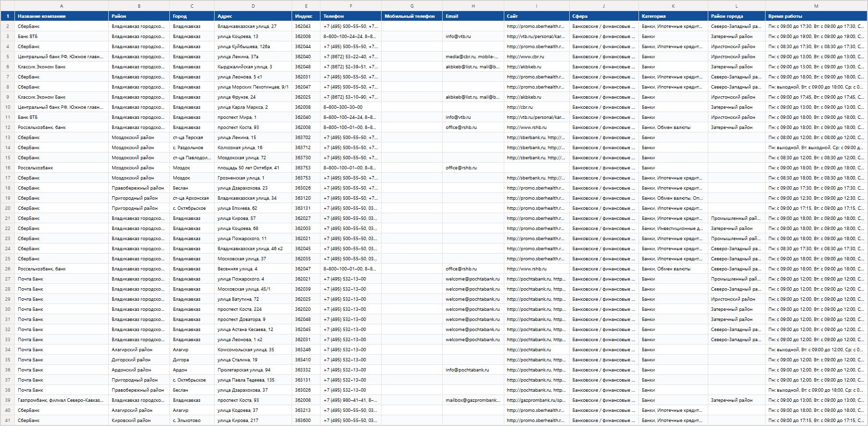Click the 'Город' header cell
868x434 pixels.
192,16
